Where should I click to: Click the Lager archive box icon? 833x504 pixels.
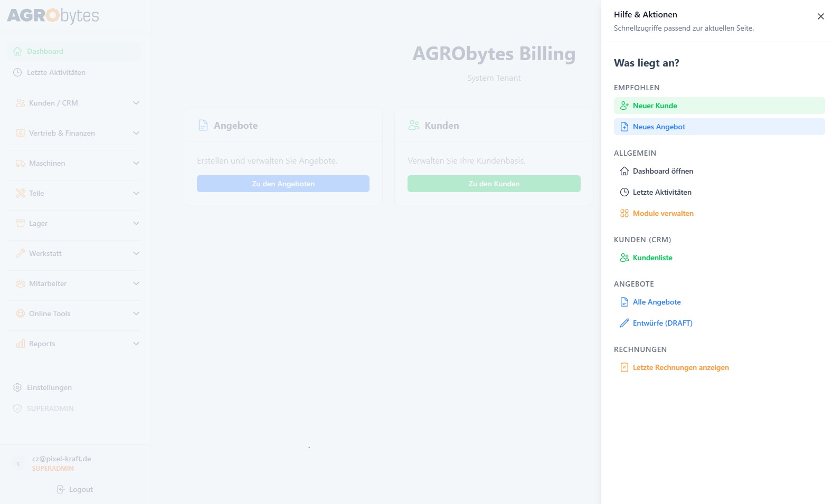click(21, 223)
